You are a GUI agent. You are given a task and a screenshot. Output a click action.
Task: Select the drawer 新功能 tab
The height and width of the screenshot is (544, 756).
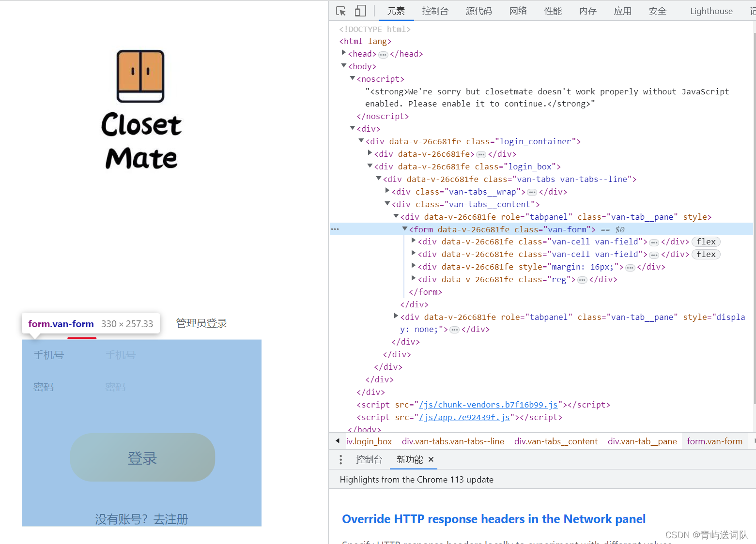[x=410, y=459]
